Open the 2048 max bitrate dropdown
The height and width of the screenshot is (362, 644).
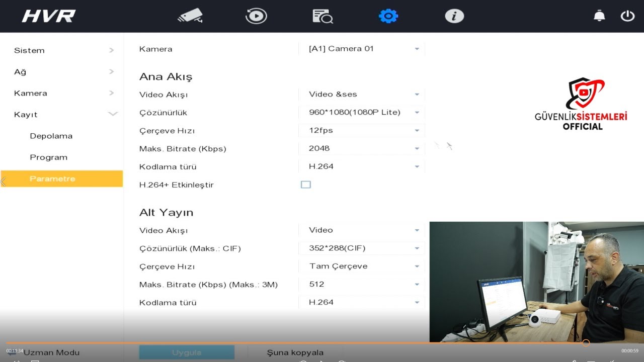click(362, 148)
